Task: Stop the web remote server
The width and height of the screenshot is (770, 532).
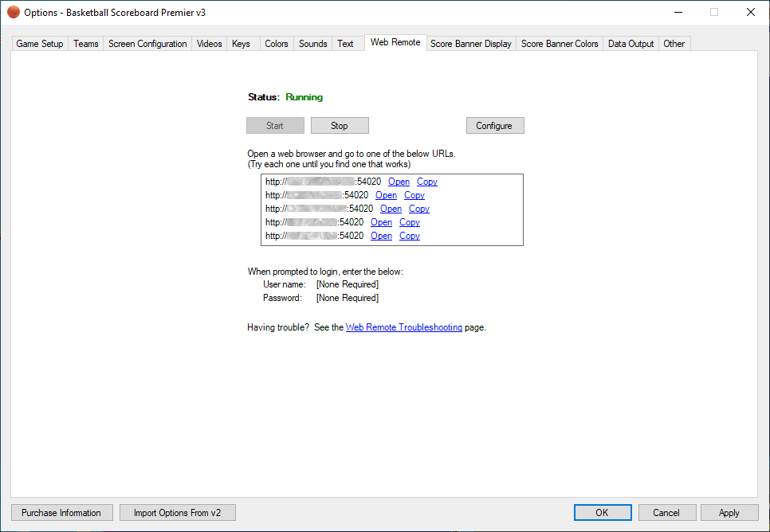Action: (340, 126)
